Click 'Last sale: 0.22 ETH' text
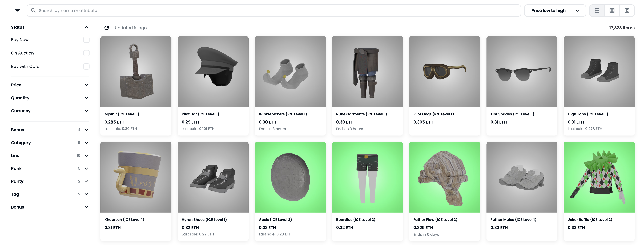The width and height of the screenshot is (644, 245). coord(198,234)
